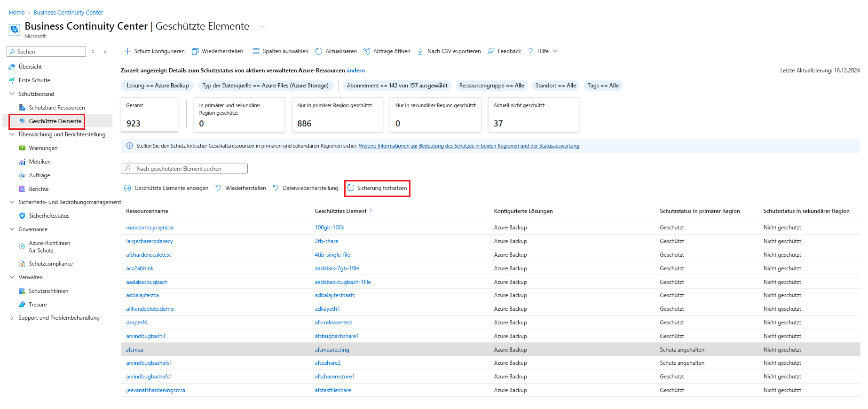Collapse Sicherheits- und Bedrohungsmanagement section
The image size is (868, 409).
pos(12,202)
